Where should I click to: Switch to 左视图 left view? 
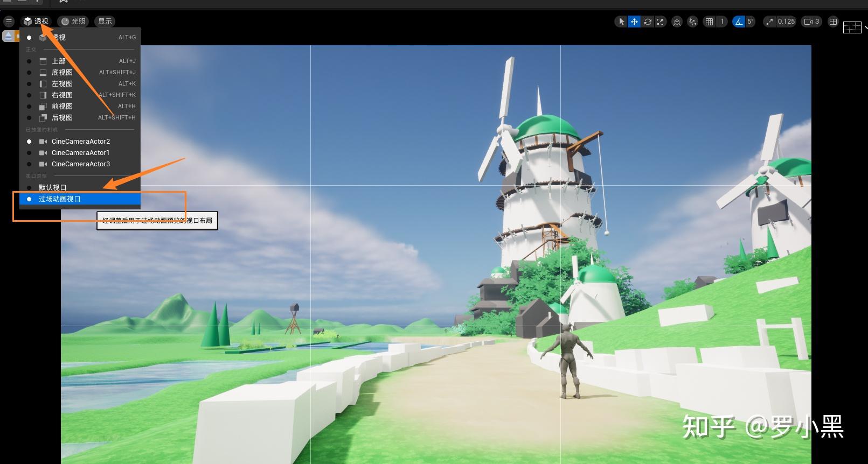point(80,83)
